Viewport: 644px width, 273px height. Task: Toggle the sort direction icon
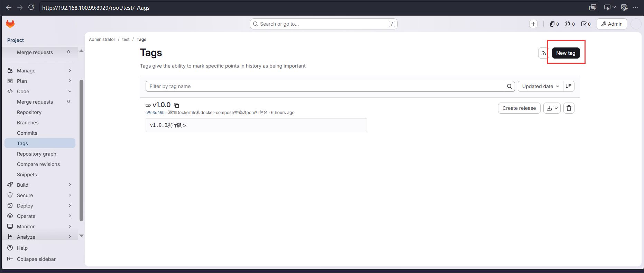569,86
